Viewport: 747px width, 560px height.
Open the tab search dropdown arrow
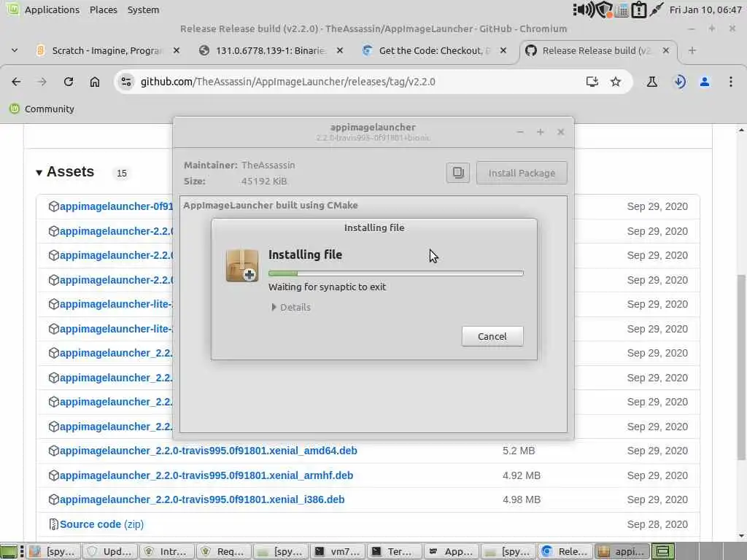pos(15,50)
